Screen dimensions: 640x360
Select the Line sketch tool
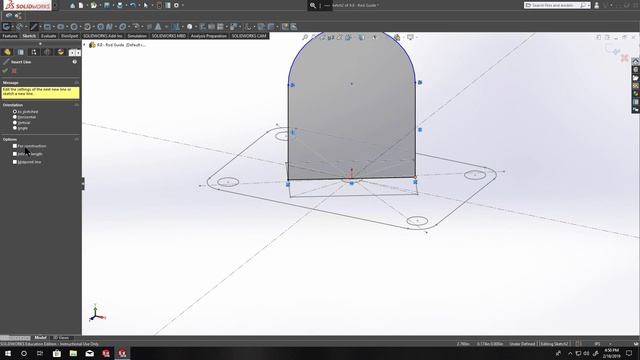pyautogui.click(x=34, y=27)
